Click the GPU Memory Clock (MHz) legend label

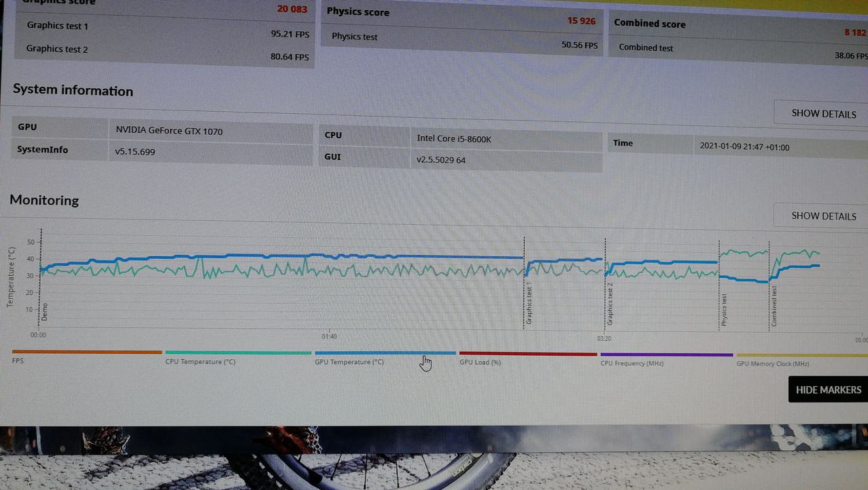[773, 364]
